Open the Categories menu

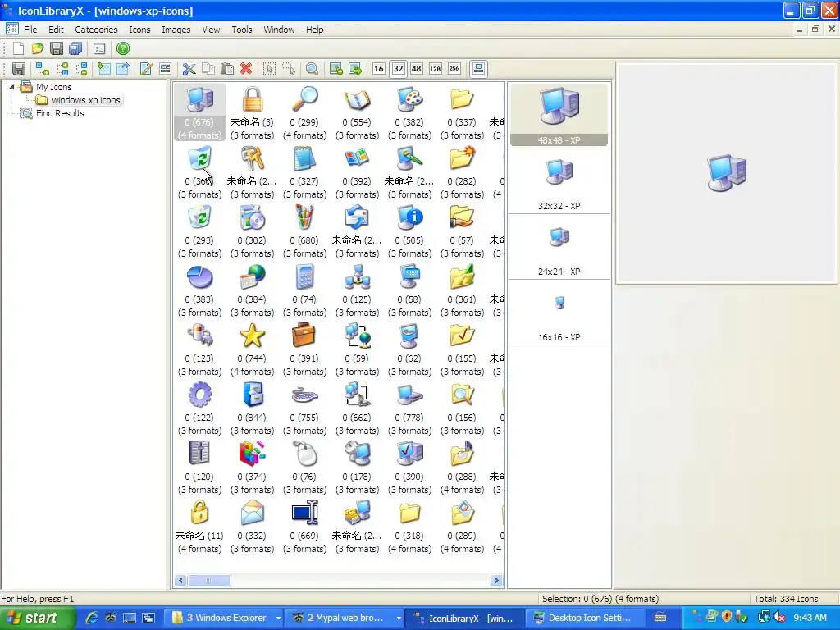click(96, 30)
